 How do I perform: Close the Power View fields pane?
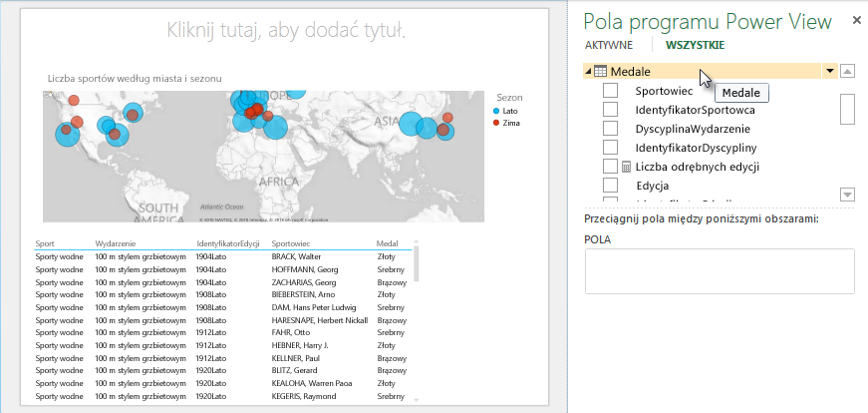(x=856, y=21)
